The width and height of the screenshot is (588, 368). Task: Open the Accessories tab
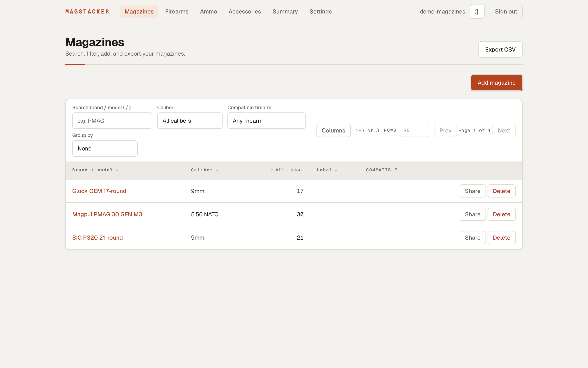(x=245, y=11)
